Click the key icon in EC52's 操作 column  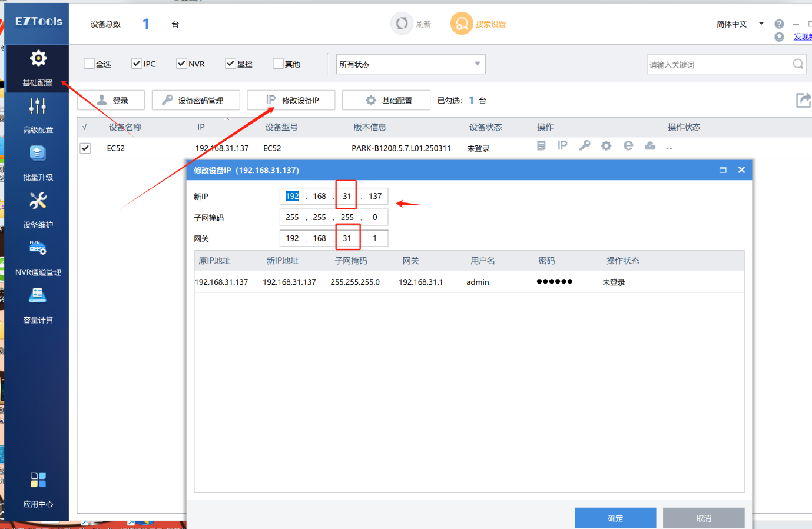tap(584, 145)
